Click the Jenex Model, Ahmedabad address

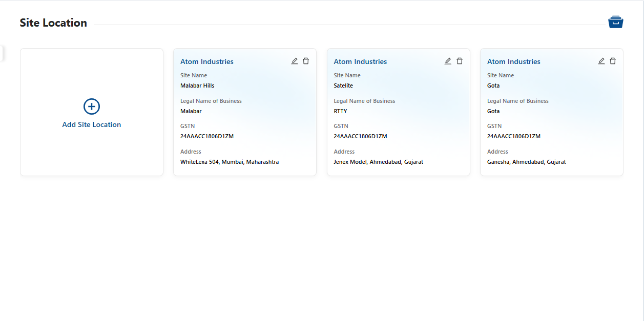(x=378, y=162)
